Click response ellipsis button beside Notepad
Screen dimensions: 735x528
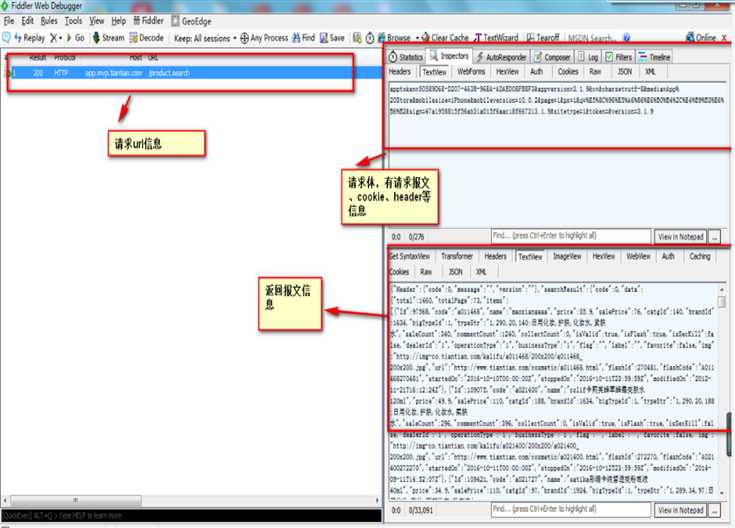pyautogui.click(x=714, y=510)
